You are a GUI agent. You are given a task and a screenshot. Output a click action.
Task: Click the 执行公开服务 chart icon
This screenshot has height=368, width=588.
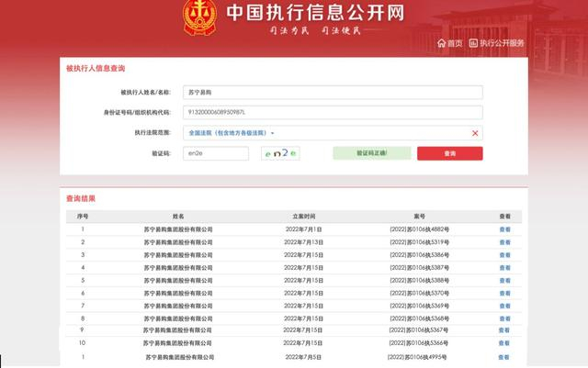pyautogui.click(x=473, y=43)
